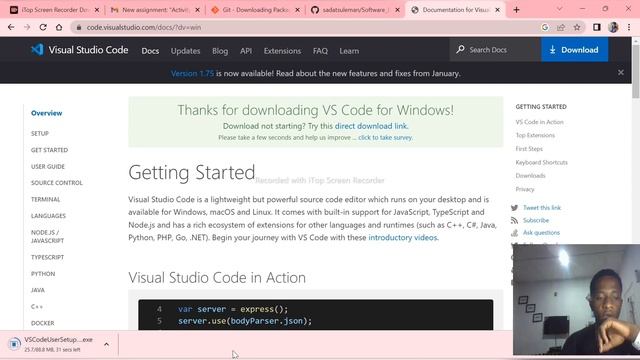640x360 pixels.
Task: Open the introductory videos link
Action: pos(402,238)
